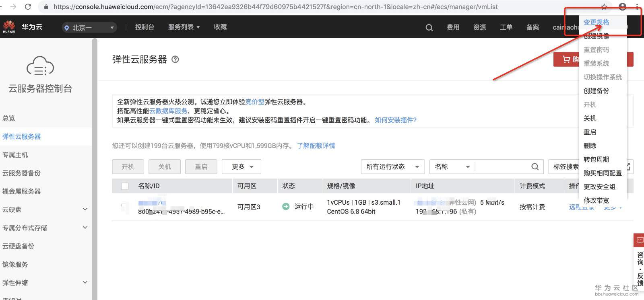Open the 名称 search-type dropdown
This screenshot has height=300, width=644.
tap(452, 166)
